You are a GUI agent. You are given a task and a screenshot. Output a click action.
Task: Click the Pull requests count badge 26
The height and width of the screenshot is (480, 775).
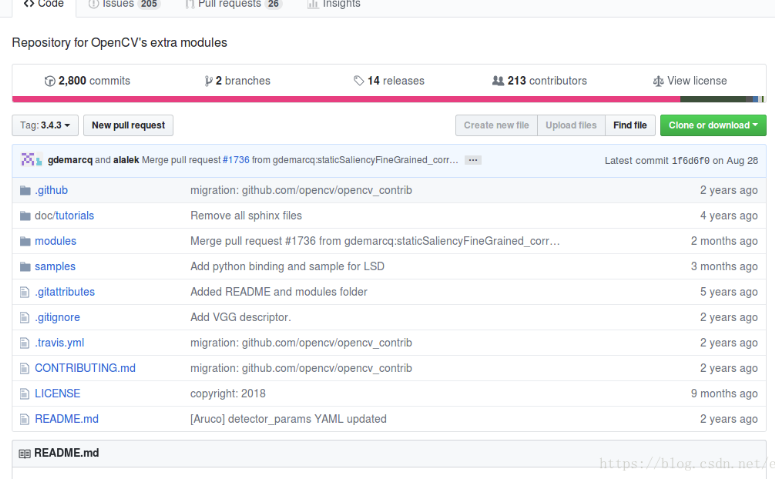click(x=273, y=4)
